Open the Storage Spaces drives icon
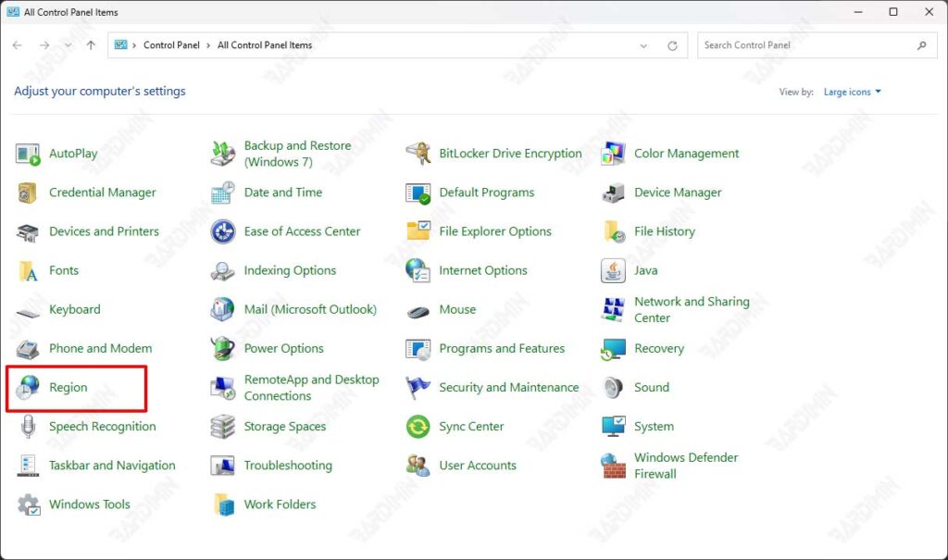The width and height of the screenshot is (948, 560). 222,427
